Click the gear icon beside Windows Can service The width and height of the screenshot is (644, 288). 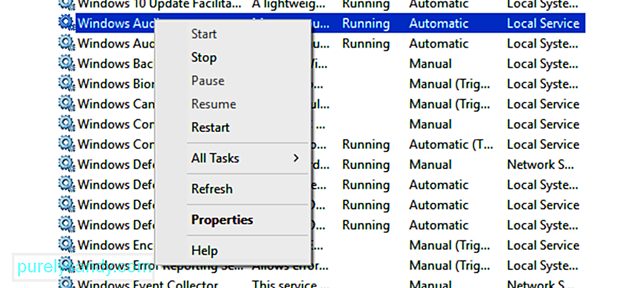[x=66, y=103]
